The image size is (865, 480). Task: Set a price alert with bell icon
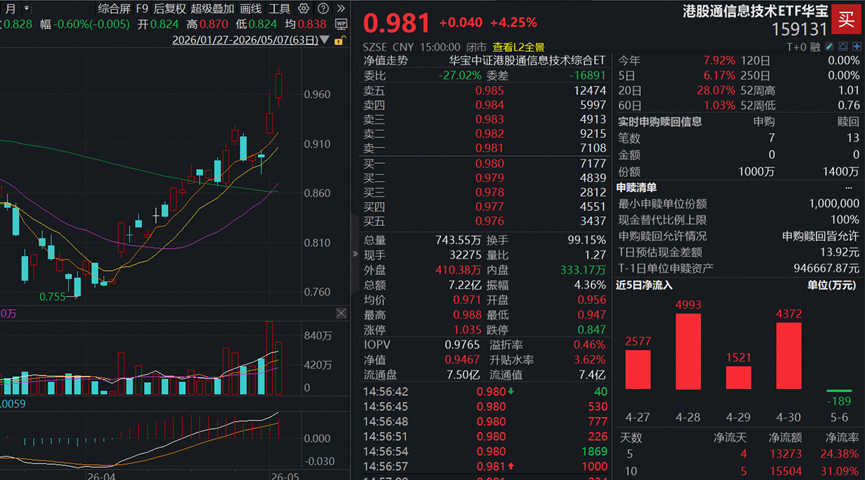pos(843,47)
